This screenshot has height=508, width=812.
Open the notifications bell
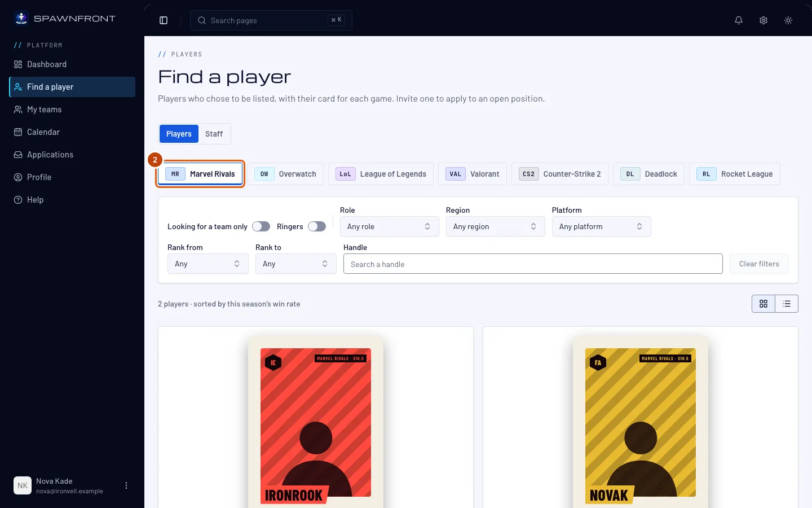pos(739,20)
